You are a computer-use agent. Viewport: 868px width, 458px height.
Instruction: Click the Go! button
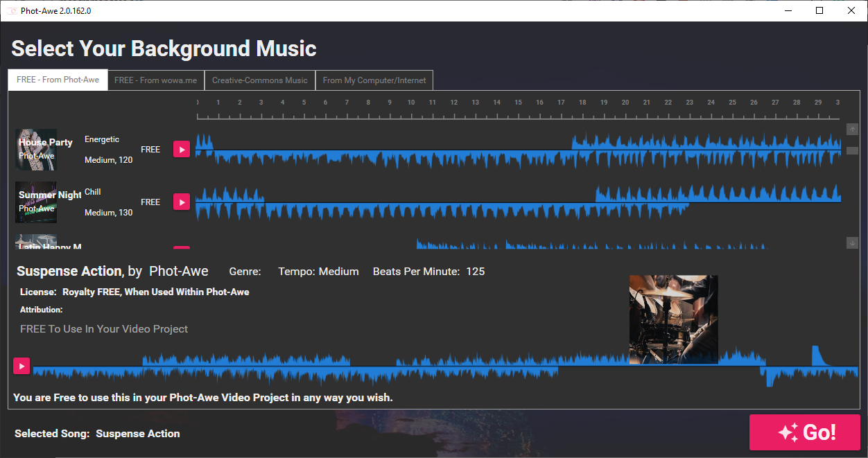(x=805, y=432)
